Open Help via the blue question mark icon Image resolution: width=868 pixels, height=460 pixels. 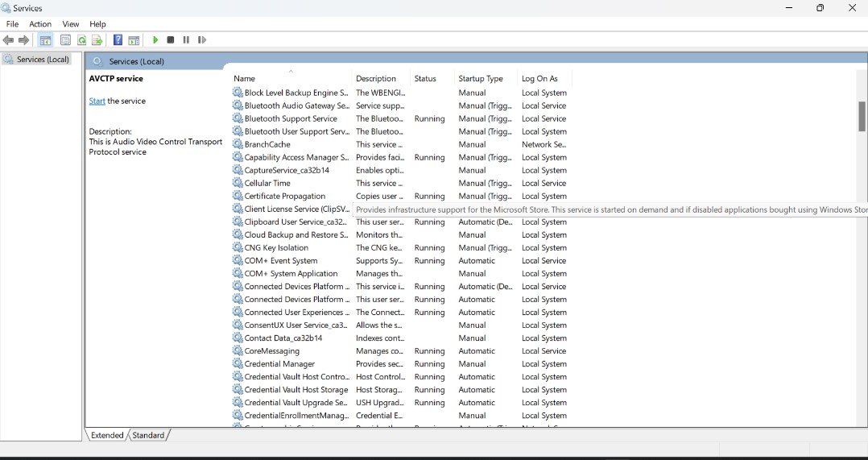pyautogui.click(x=118, y=39)
